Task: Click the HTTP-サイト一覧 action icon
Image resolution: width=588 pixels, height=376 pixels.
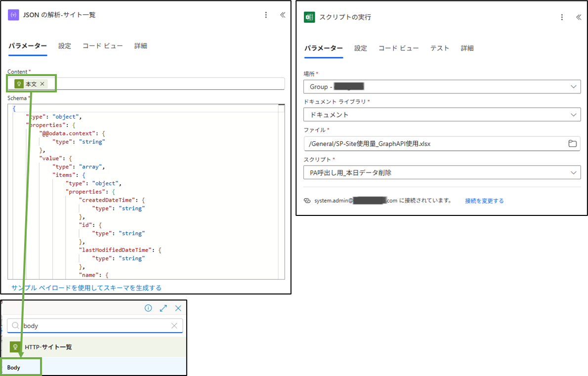Action: click(15, 347)
